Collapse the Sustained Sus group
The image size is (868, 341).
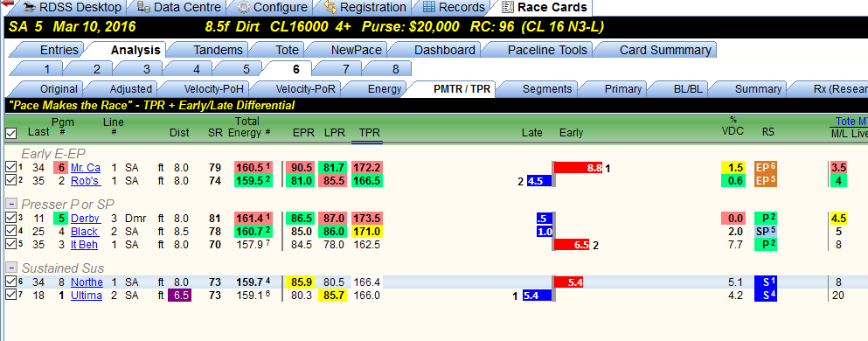tap(11, 268)
